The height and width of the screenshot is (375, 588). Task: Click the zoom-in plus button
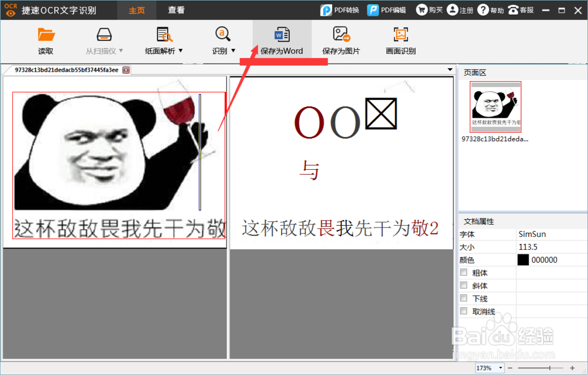[x=572, y=369]
